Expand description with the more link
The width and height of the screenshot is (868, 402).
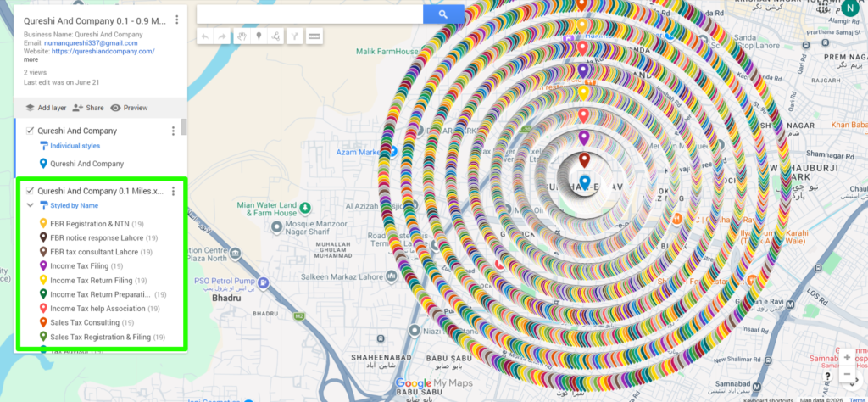point(31,59)
